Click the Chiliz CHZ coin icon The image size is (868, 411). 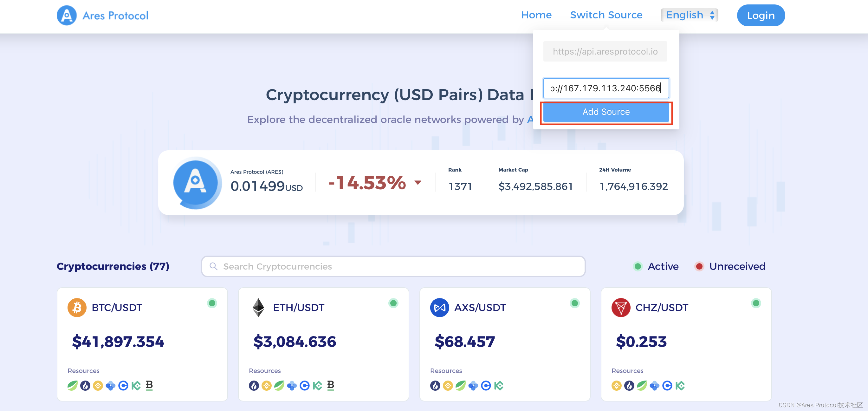621,307
